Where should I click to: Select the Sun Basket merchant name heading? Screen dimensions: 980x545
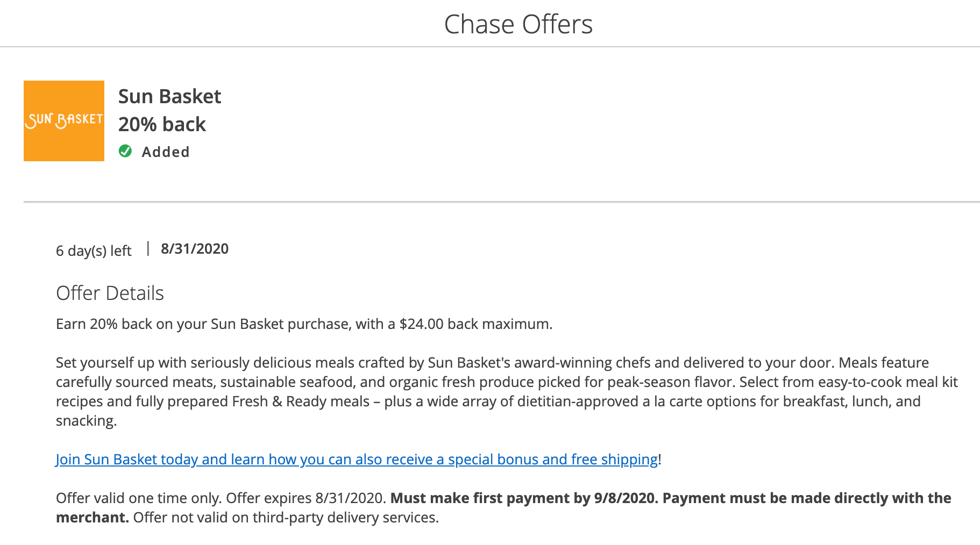169,97
